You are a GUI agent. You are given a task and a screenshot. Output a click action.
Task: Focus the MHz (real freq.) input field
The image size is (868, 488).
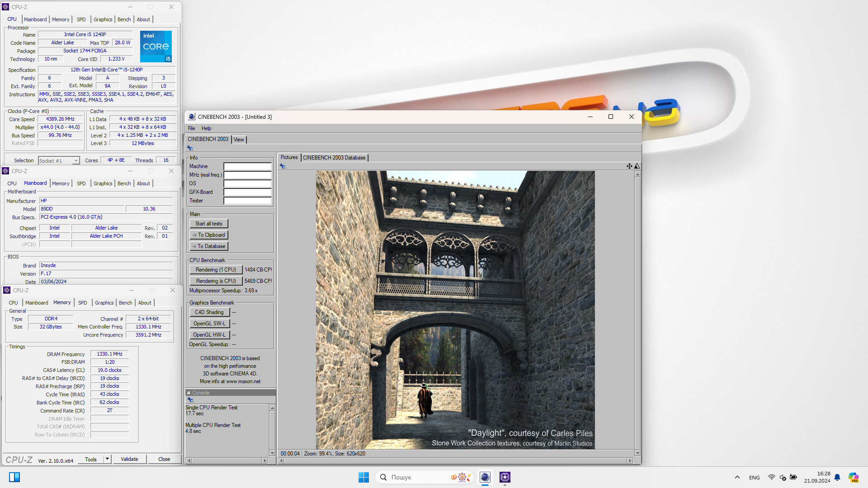(x=248, y=175)
